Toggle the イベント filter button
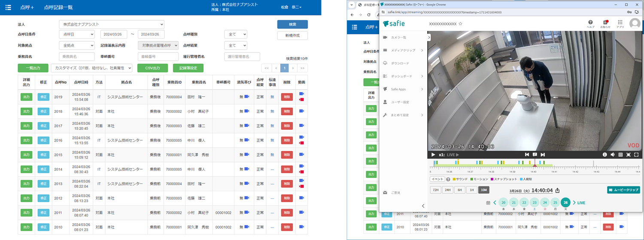Screen dimensions: 644x240 pos(437,179)
